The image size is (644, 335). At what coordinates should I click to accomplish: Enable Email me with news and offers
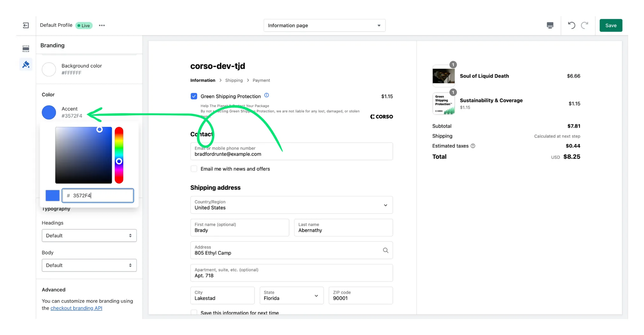[194, 169]
